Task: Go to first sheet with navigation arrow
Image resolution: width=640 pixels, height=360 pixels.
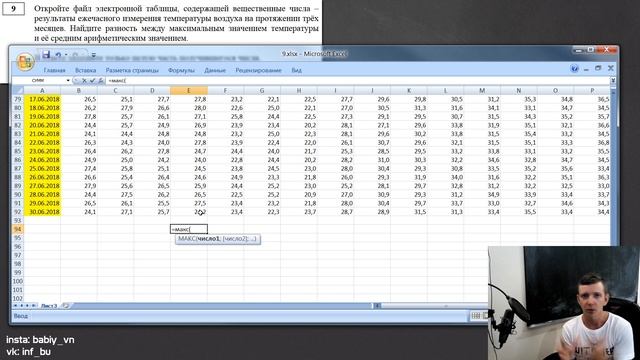Action: 16,306
